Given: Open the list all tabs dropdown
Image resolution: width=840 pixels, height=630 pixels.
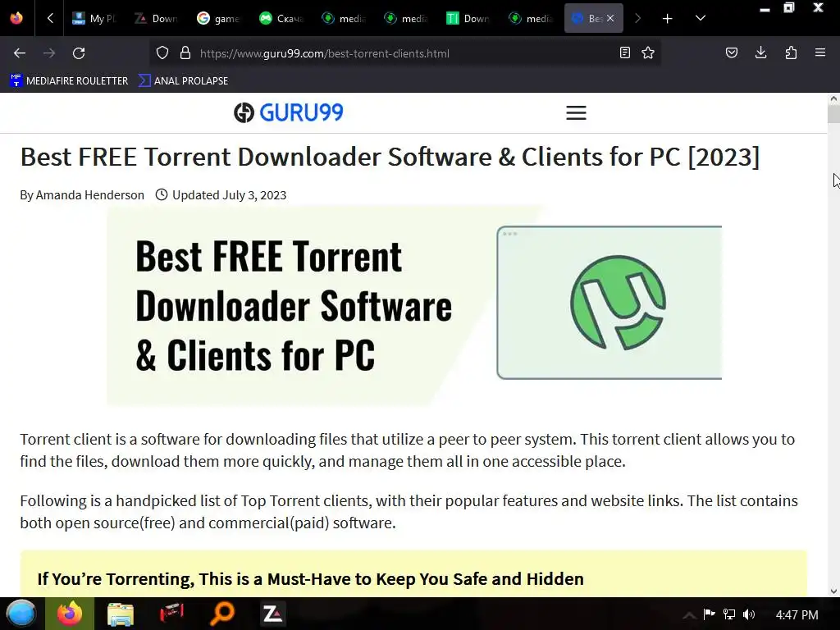Looking at the screenshot, I should [701, 18].
